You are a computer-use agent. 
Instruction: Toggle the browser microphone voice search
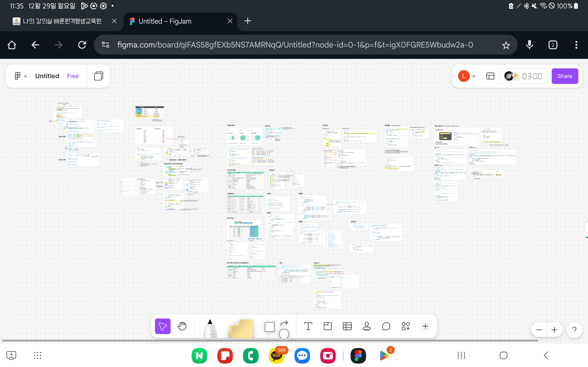click(529, 45)
